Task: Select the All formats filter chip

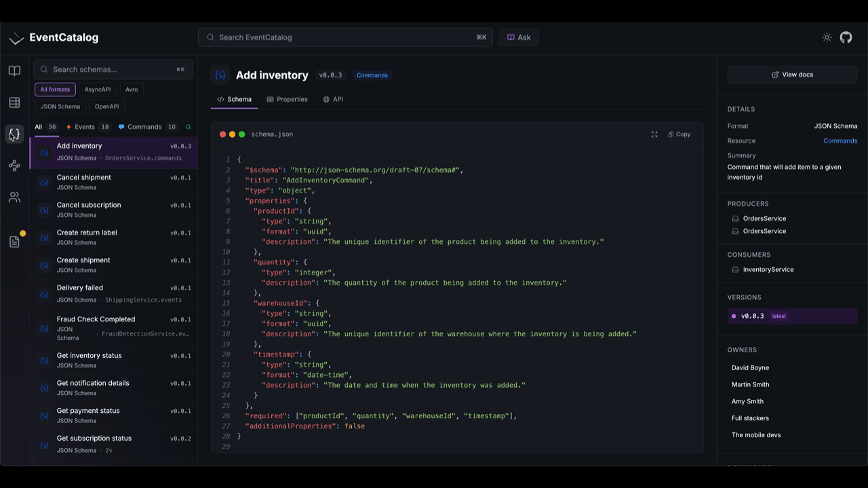Action: 55,89
